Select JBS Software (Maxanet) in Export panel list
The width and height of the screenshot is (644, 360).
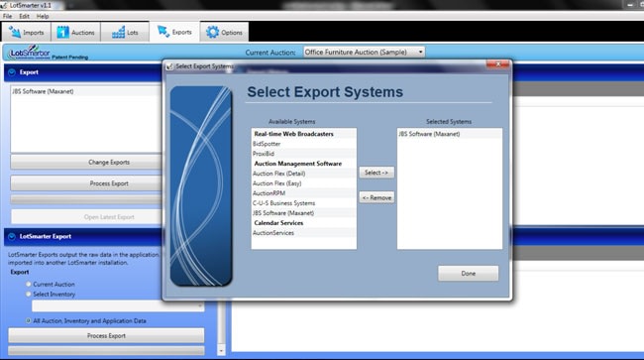coord(87,91)
